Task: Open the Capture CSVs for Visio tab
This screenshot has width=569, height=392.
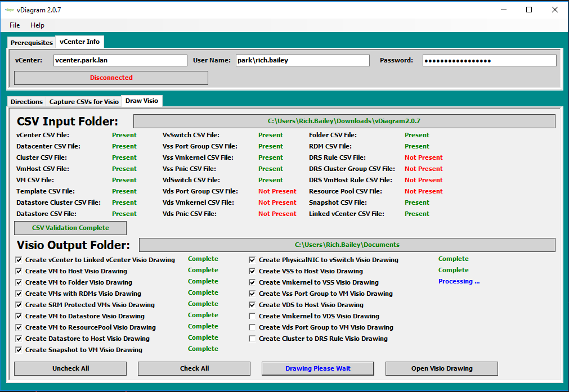Action: tap(84, 102)
